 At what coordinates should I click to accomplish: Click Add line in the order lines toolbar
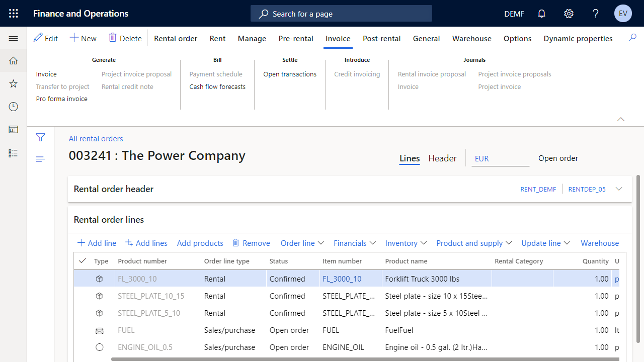pyautogui.click(x=97, y=243)
